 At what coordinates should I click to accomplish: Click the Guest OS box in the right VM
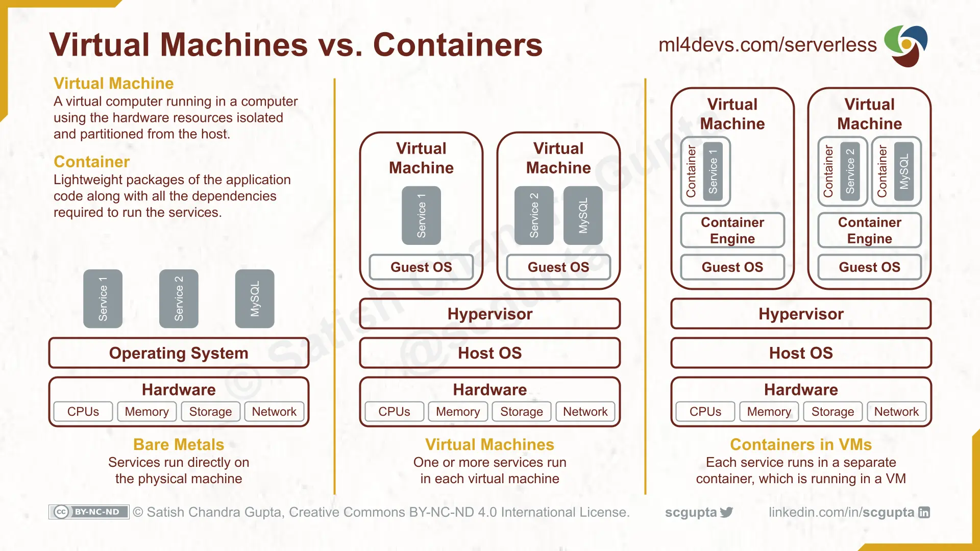coord(869,267)
